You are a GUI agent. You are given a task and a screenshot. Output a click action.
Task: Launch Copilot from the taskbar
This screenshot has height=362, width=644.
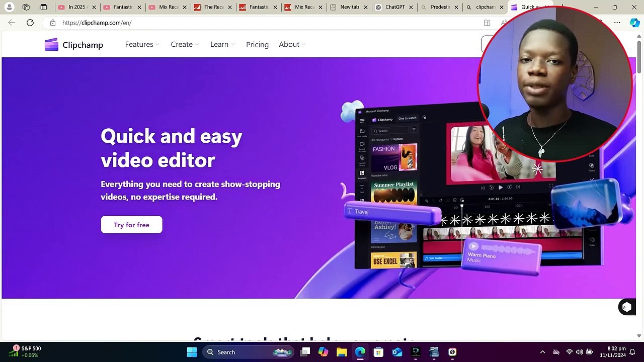(323, 352)
